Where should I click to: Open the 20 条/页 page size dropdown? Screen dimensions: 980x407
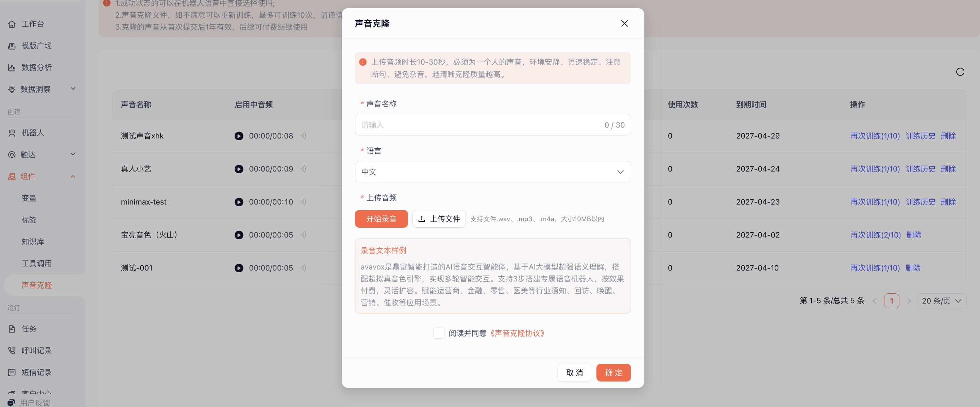[x=942, y=301]
